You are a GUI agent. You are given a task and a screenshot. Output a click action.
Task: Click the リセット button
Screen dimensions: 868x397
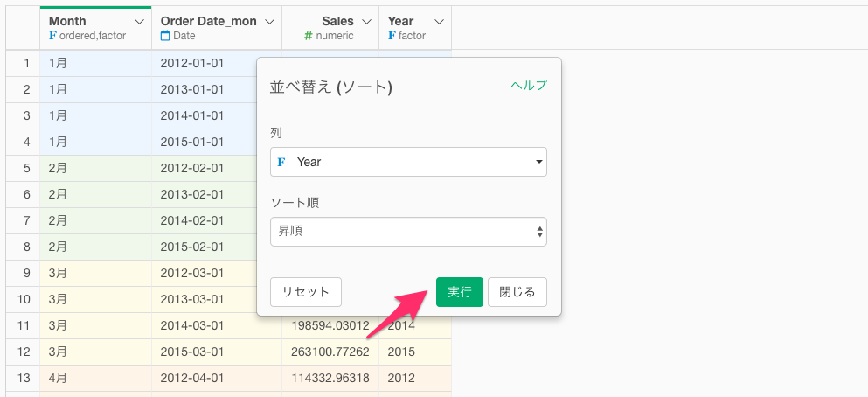[306, 292]
